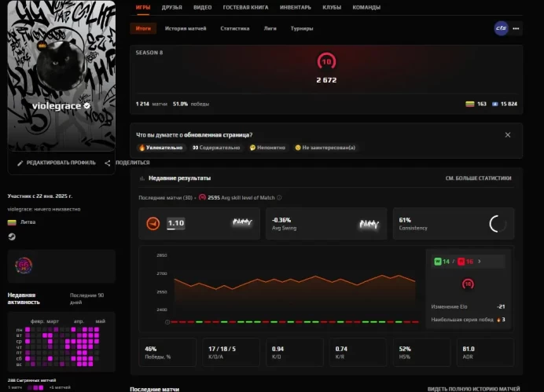Click the bar chart icon by Недавние результаты

(x=142, y=178)
